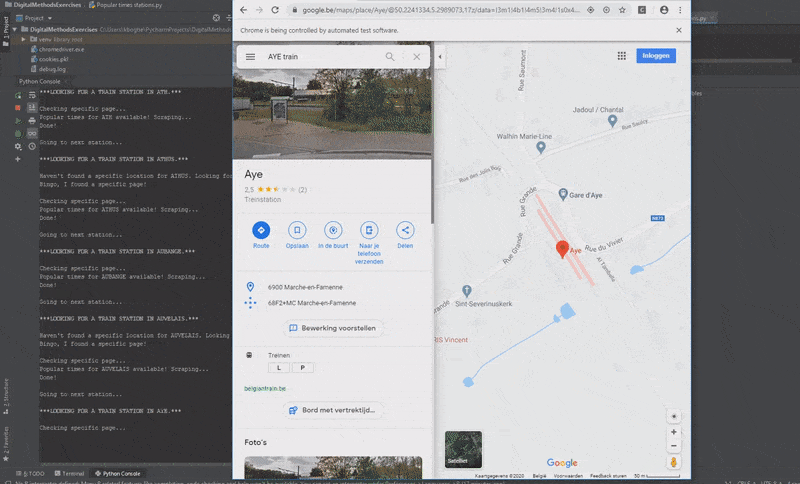Click plus code '68F2+MC Marche-en-Famenne'

tap(312, 303)
